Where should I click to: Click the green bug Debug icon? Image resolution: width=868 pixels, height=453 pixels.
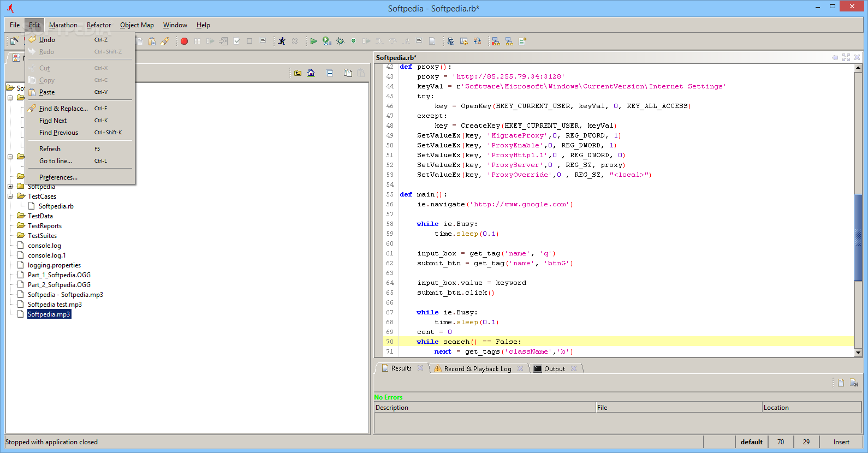tap(340, 41)
